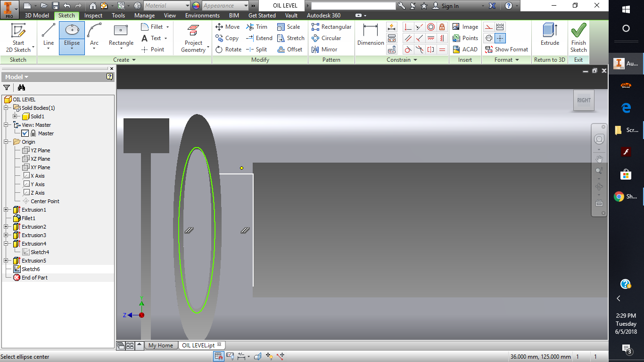Choose the Arc tool
This screenshot has height=362, width=644.
[94, 35]
